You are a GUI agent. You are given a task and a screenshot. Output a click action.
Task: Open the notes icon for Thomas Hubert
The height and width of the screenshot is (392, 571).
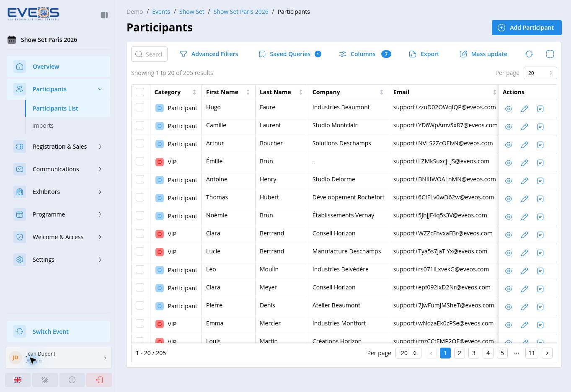coord(540,199)
